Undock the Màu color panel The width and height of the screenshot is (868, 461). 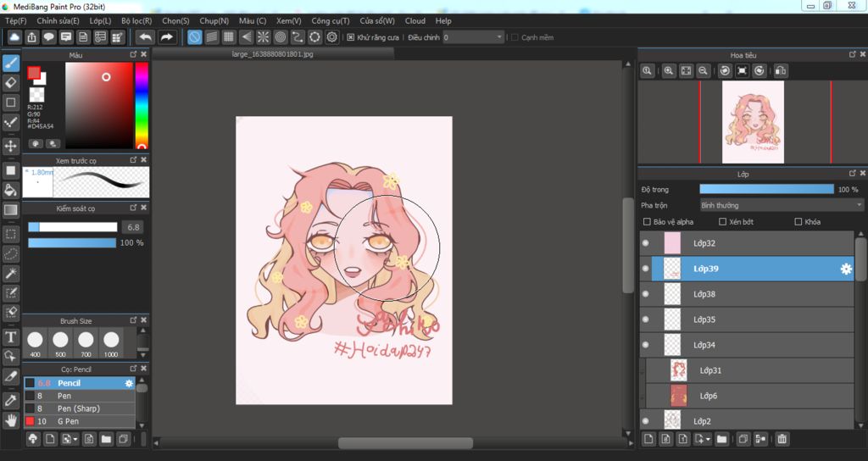click(133, 54)
